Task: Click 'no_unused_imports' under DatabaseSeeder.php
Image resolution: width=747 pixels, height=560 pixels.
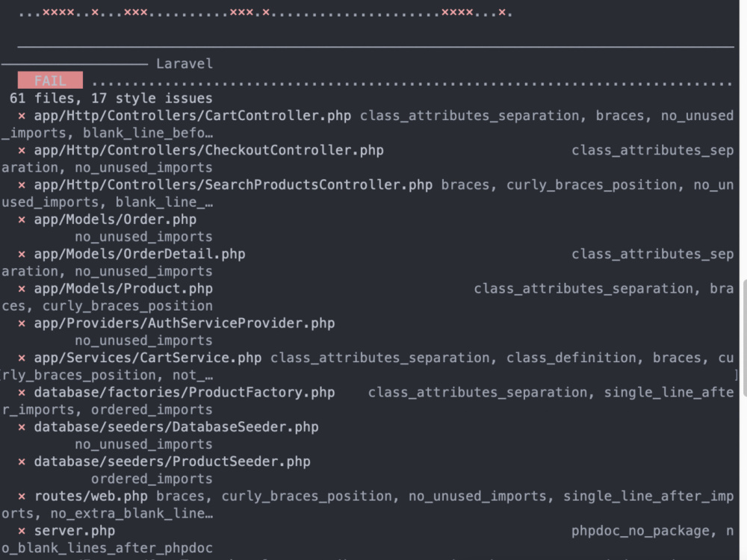Action: pyautogui.click(x=143, y=444)
